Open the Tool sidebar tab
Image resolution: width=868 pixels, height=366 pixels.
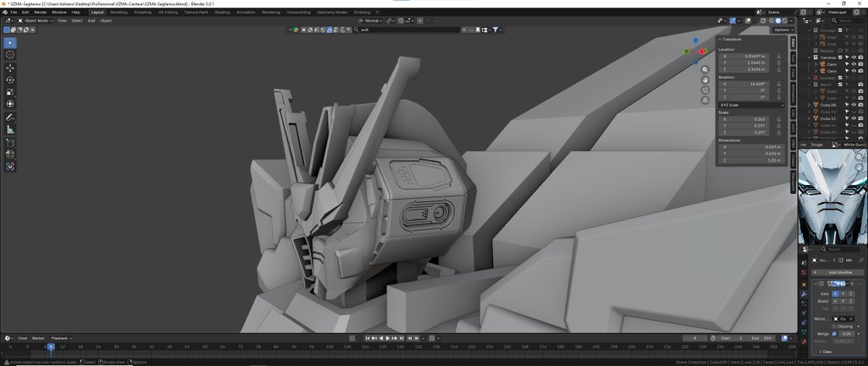coord(793,57)
